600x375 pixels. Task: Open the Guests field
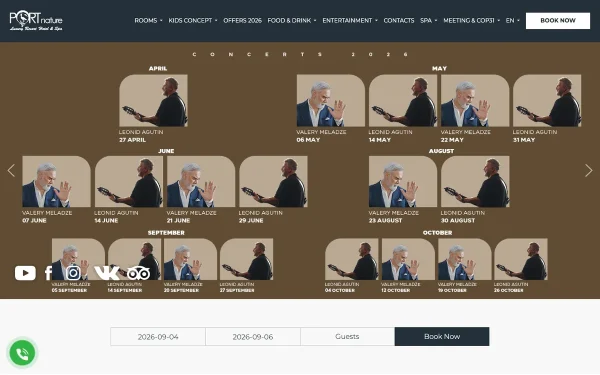click(347, 337)
